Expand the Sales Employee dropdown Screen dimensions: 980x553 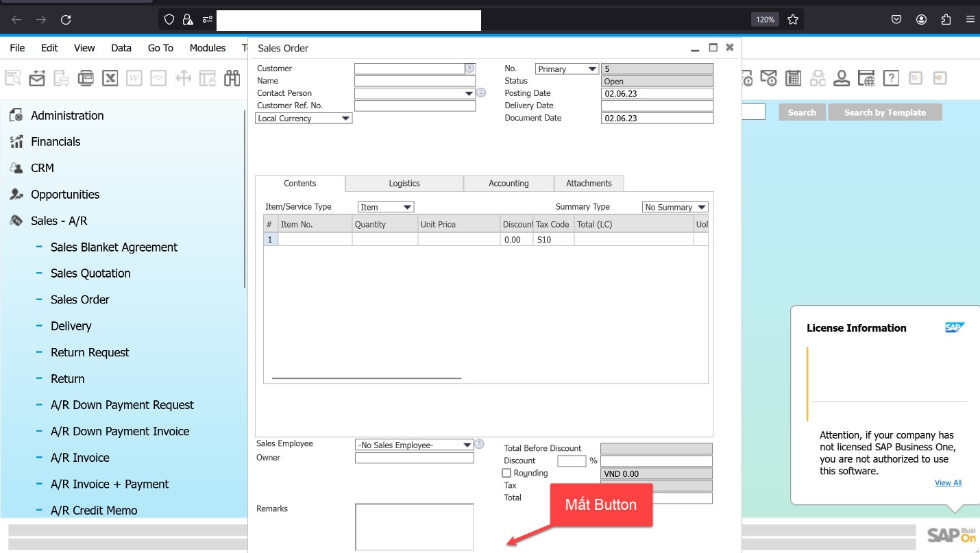click(467, 444)
